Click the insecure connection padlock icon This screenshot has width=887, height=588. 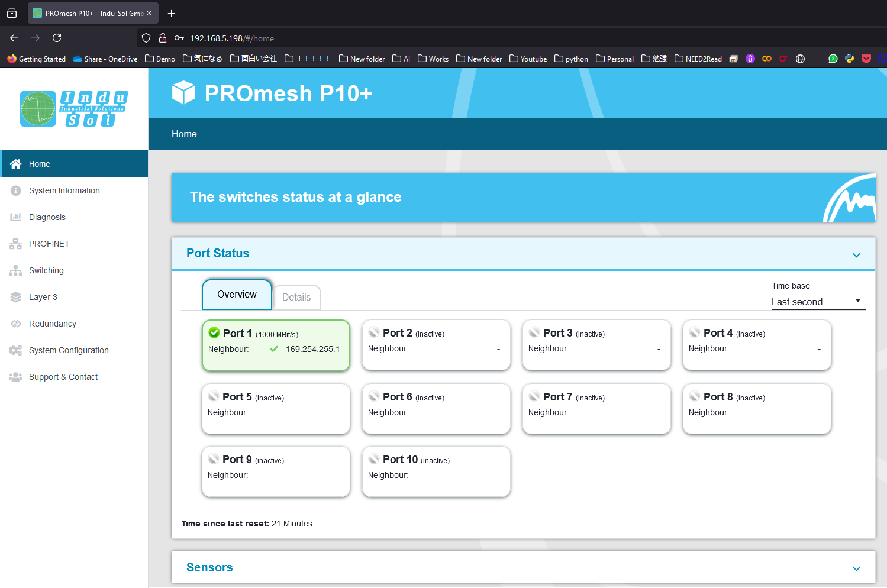coord(163,38)
